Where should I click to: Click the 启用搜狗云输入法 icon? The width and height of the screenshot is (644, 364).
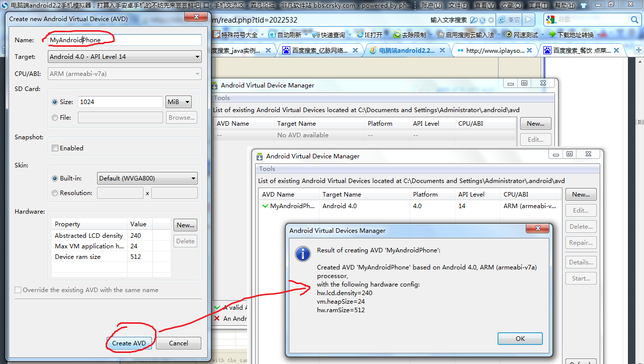[x=441, y=35]
